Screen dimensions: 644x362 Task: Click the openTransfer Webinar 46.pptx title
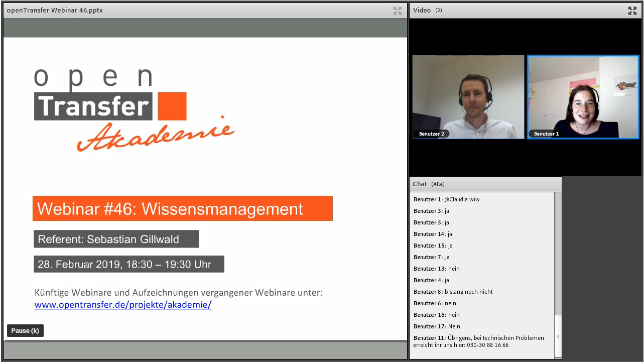tap(55, 10)
